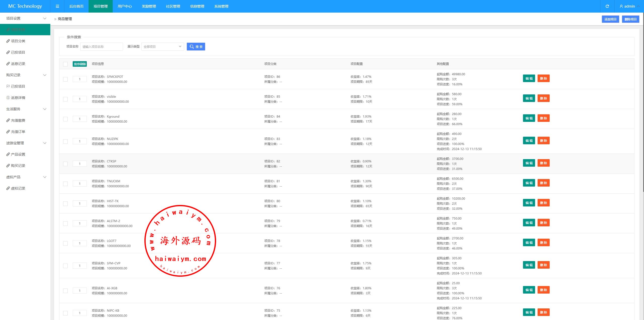The height and width of the screenshot is (320, 644).
Task: Toggle the select-all checkbox in table header
Action: [65, 64]
